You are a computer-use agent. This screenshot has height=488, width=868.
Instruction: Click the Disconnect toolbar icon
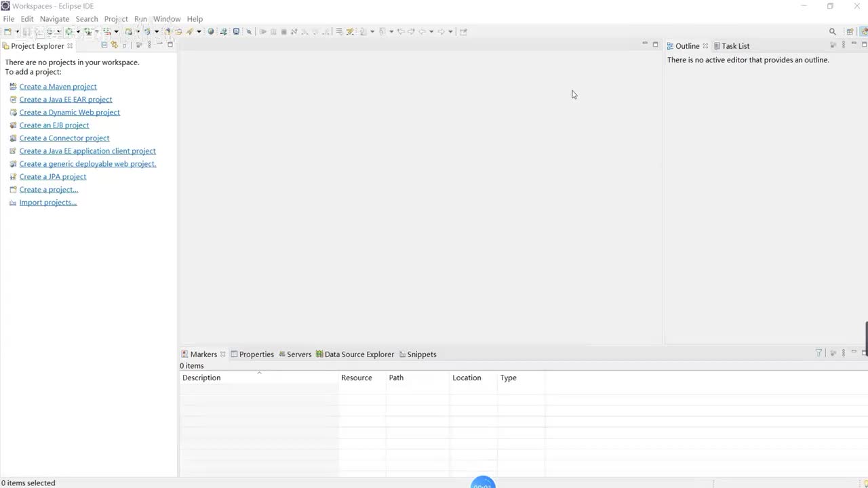(294, 32)
